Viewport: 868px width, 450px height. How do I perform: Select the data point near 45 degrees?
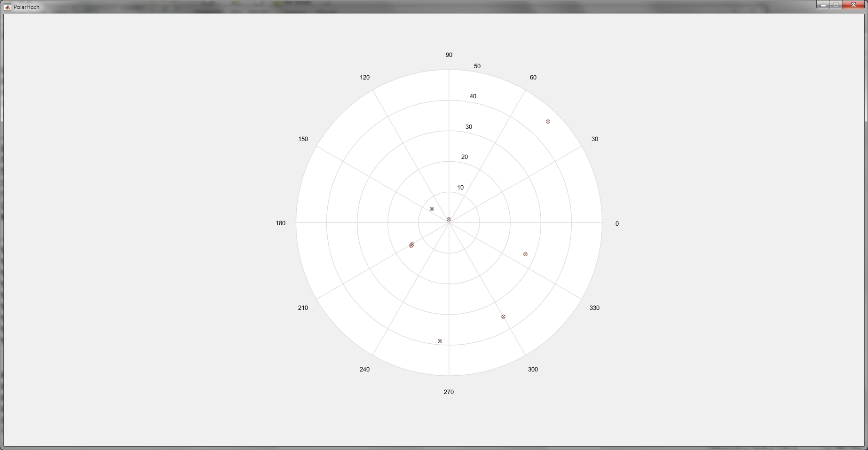548,122
